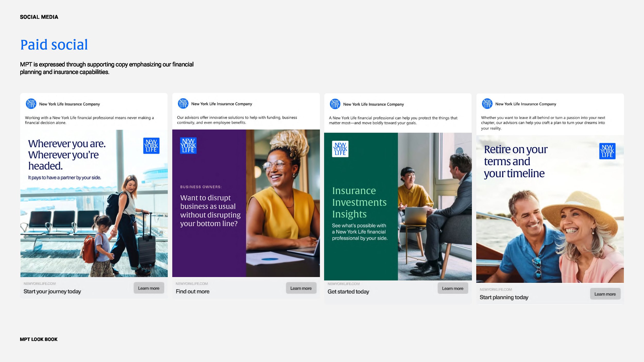The width and height of the screenshot is (644, 362).
Task: Click the New York Life logo on the purple panel
Action: coord(188,145)
